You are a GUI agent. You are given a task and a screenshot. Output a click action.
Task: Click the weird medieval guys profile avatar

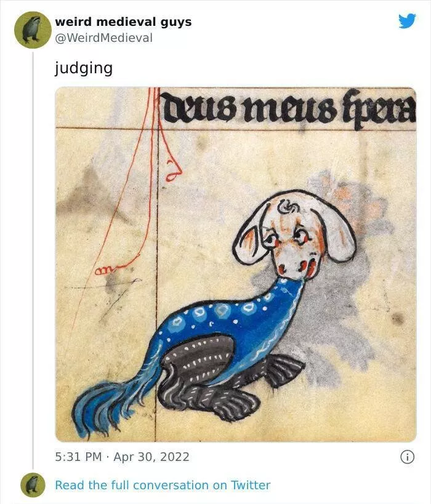click(x=33, y=30)
